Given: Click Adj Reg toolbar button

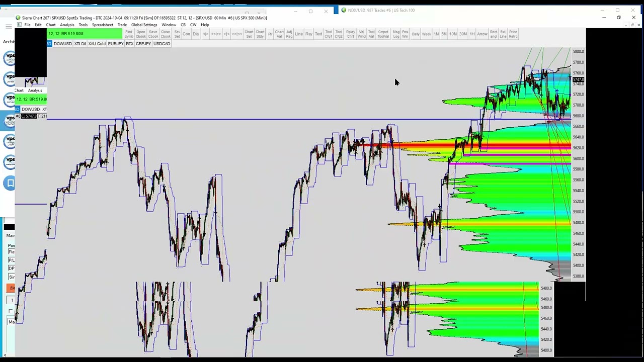Looking at the screenshot, I should coord(289,34).
